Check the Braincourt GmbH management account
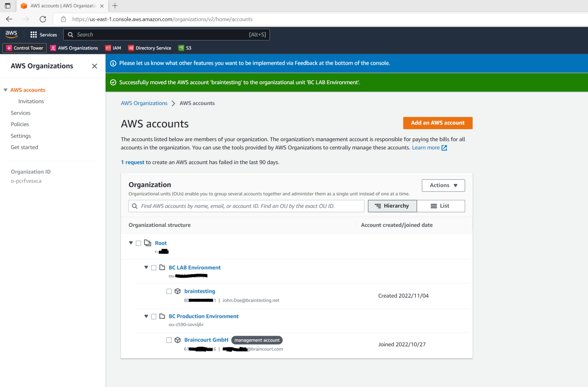Screen dimensions: 588x387 click(169, 340)
